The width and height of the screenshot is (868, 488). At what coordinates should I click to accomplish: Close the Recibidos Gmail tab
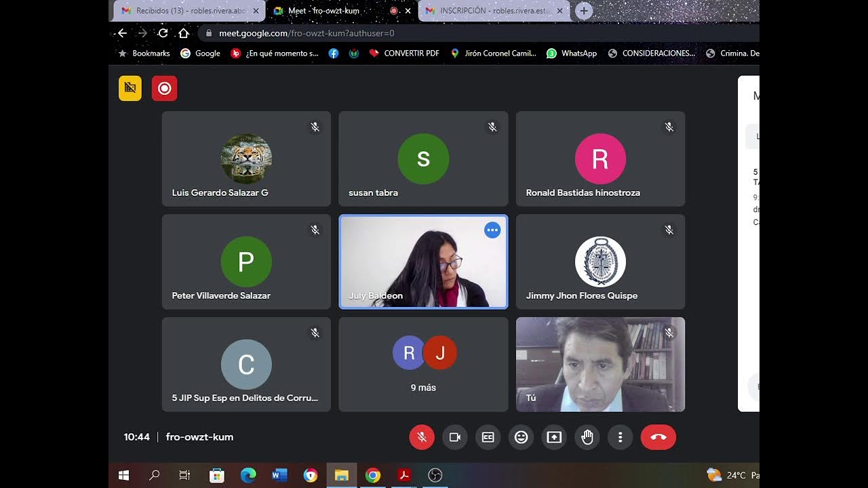pos(256,11)
